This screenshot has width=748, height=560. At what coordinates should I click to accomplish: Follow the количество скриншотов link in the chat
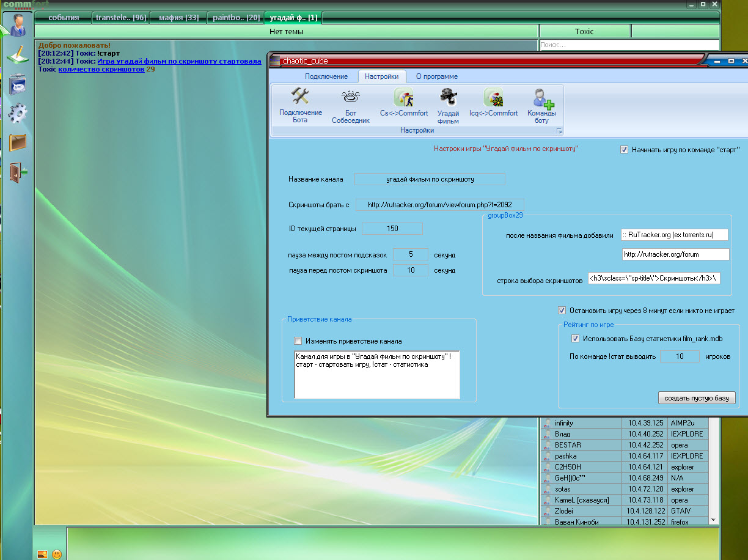[x=101, y=69]
